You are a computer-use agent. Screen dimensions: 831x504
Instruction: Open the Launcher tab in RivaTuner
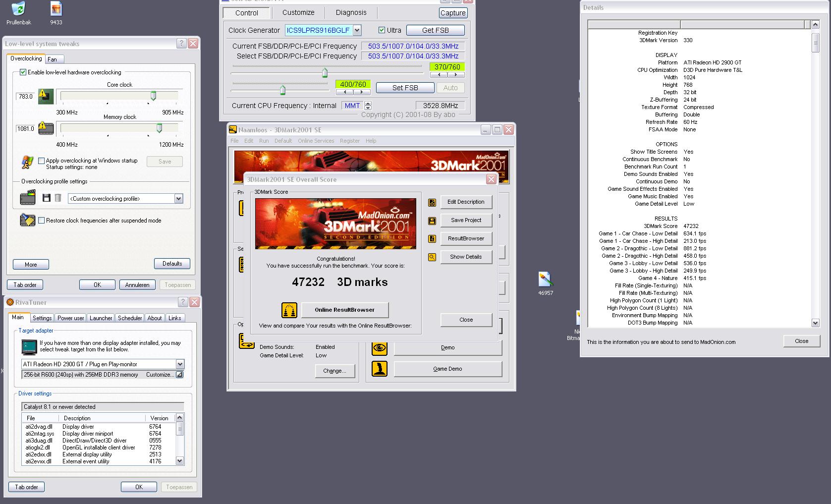pos(101,318)
